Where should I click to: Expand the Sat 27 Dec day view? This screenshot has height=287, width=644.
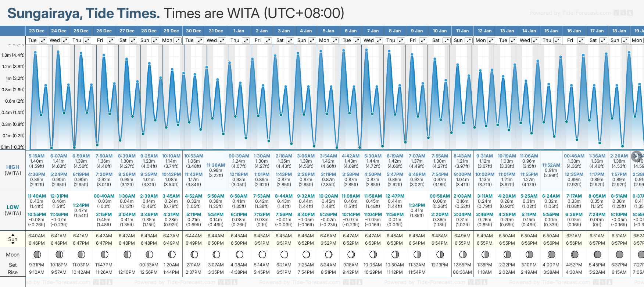[x=133, y=40]
